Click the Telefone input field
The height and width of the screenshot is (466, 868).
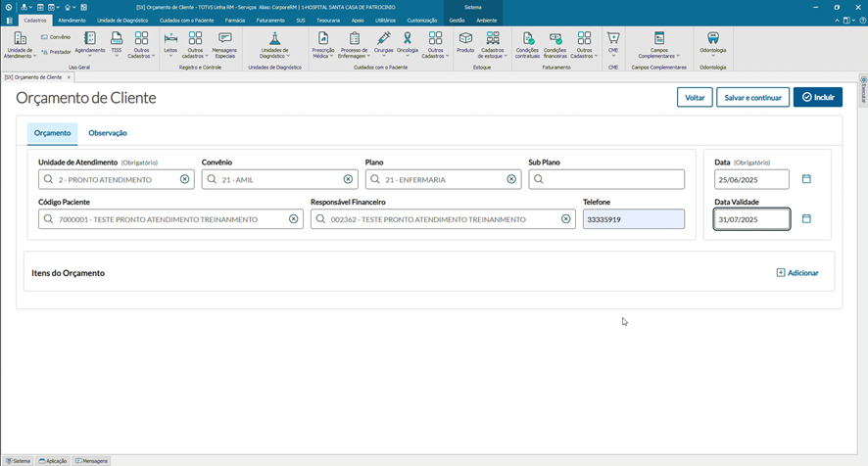[x=633, y=219]
